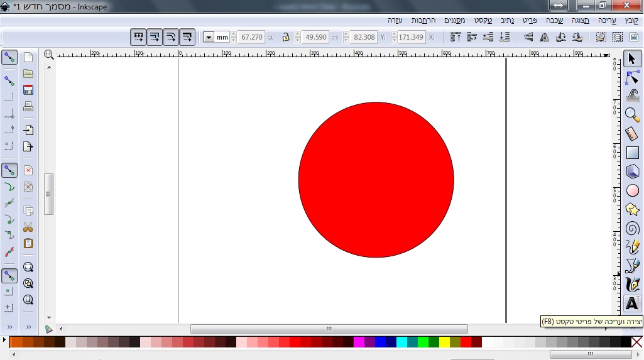Toggle snap to other points
Screen dimensions: 644x360
9,276
